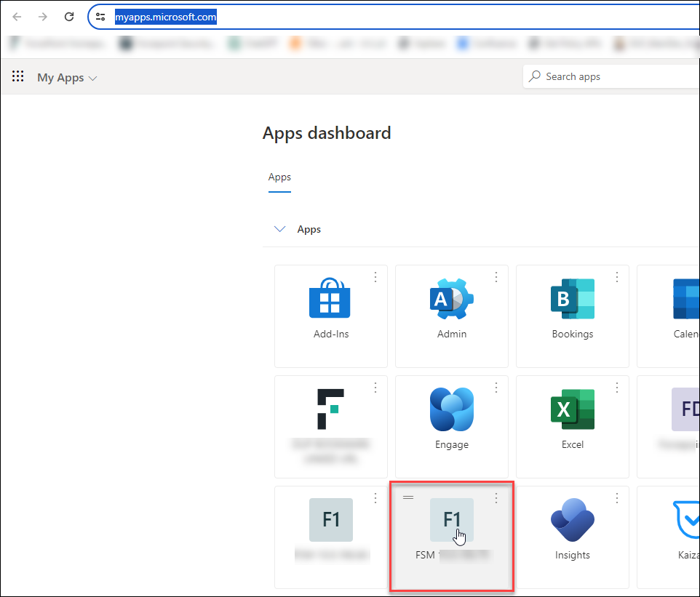Collapse the Apps section chevron

click(x=279, y=229)
